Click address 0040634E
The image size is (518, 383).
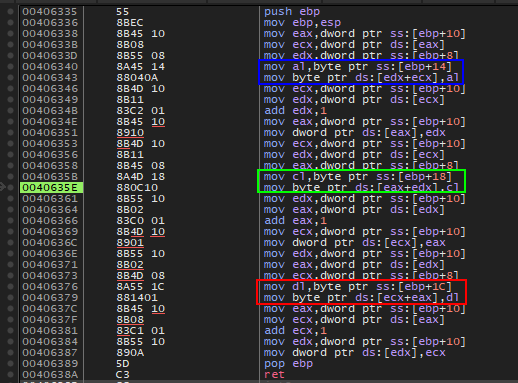[x=50, y=122]
